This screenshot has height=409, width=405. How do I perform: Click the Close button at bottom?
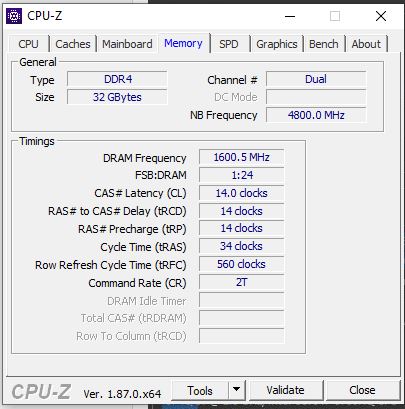coord(362,390)
